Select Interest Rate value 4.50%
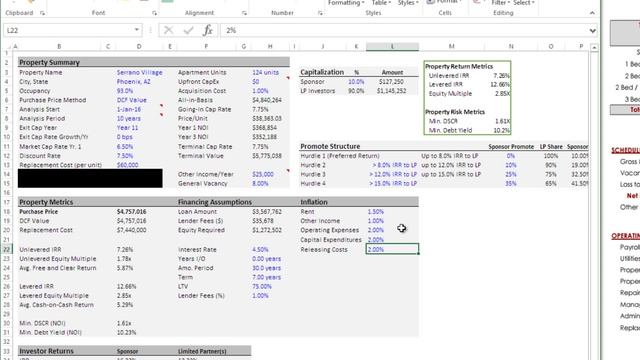This screenshot has width=640, height=360. click(x=260, y=249)
